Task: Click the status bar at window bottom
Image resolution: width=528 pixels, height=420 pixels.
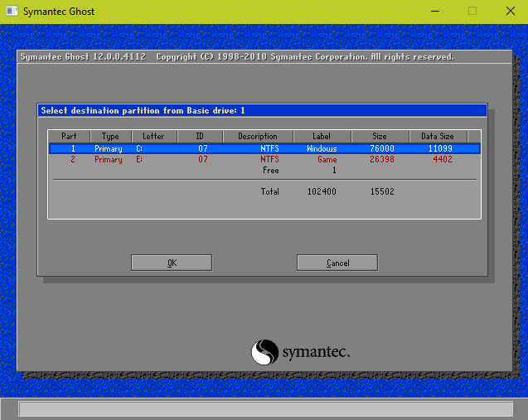Action: coord(266,409)
